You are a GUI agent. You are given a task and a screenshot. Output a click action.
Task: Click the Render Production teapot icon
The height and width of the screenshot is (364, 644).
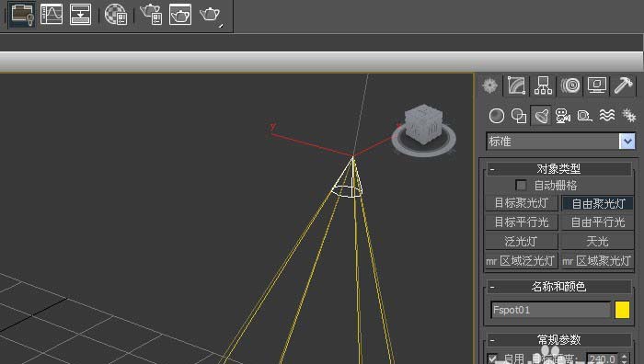click(x=211, y=16)
